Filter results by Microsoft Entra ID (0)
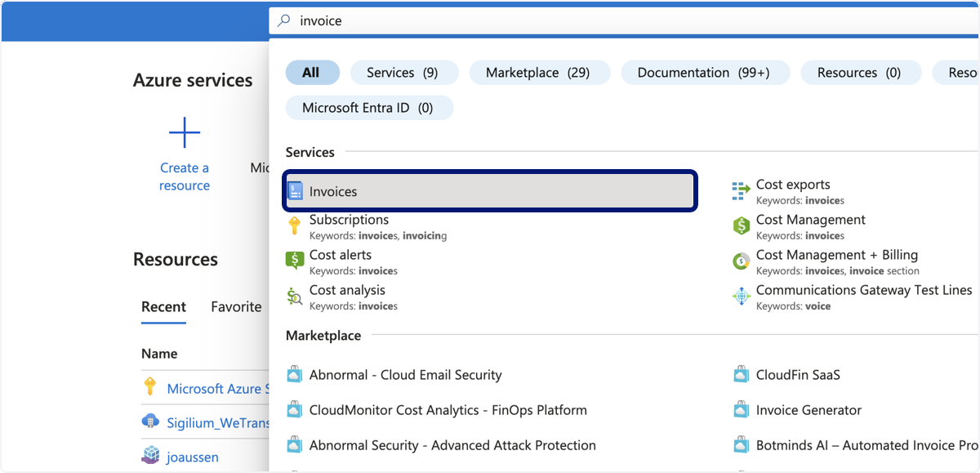Image resolution: width=980 pixels, height=473 pixels. click(x=369, y=108)
